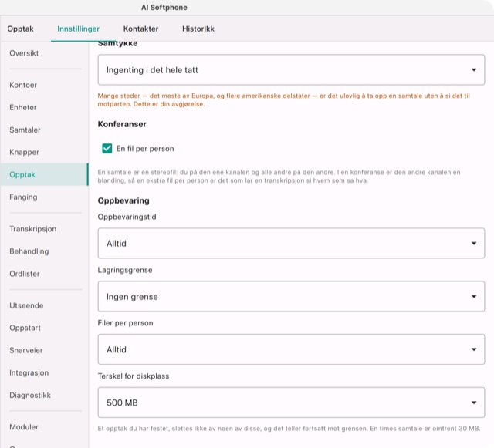494x448 pixels.
Task: Go to Transkripsjon settings
Action: [x=45, y=229]
